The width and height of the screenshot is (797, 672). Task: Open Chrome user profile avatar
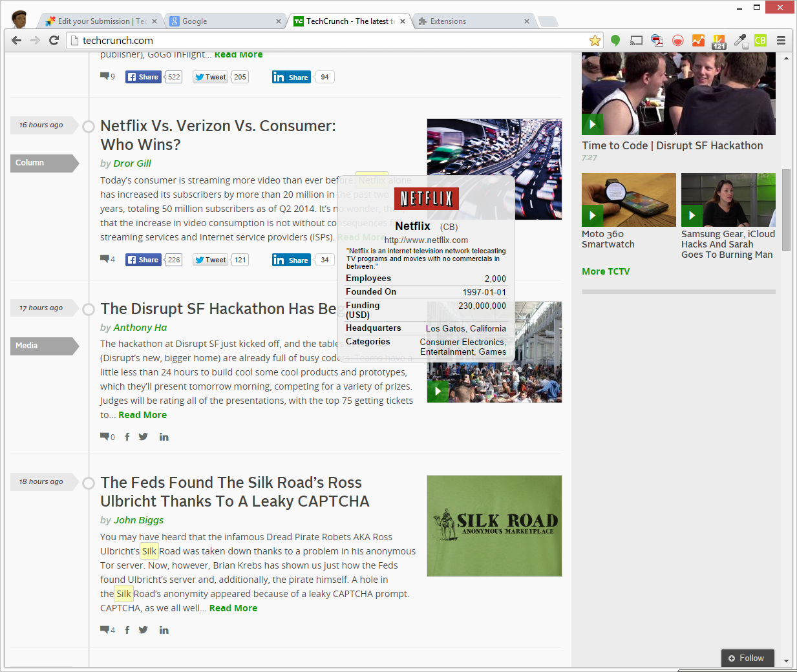19,19
